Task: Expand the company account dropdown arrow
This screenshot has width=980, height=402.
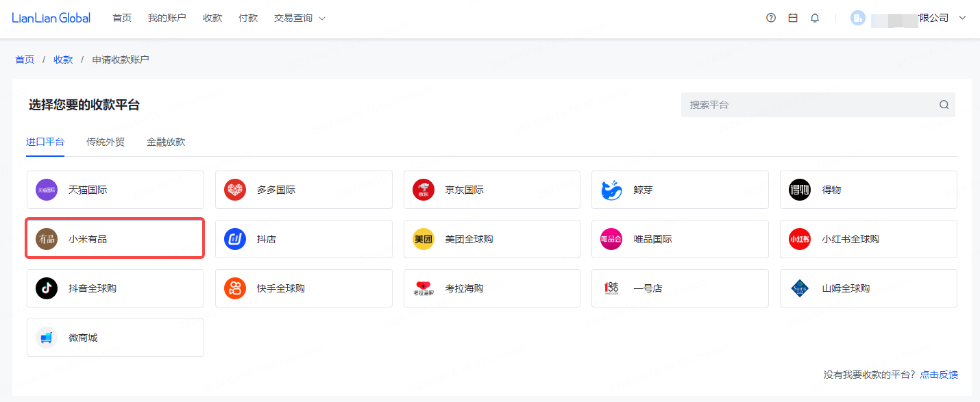Action: coord(962,18)
